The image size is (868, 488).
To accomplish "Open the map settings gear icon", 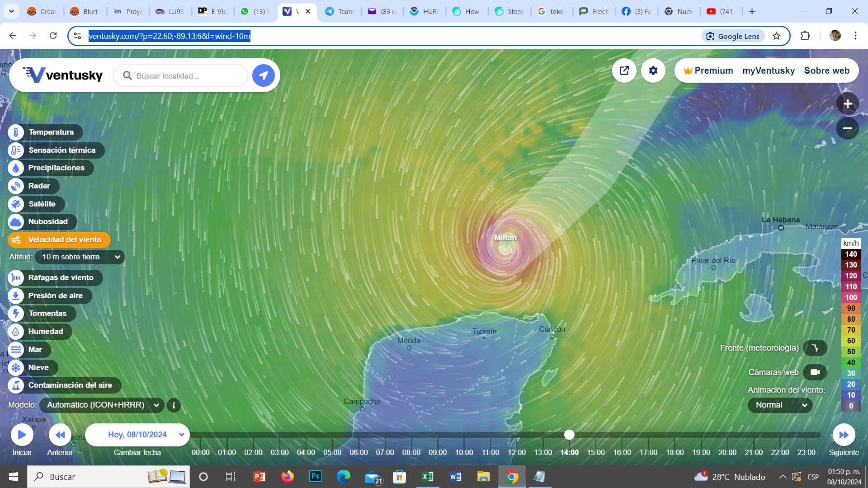I will click(x=653, y=70).
